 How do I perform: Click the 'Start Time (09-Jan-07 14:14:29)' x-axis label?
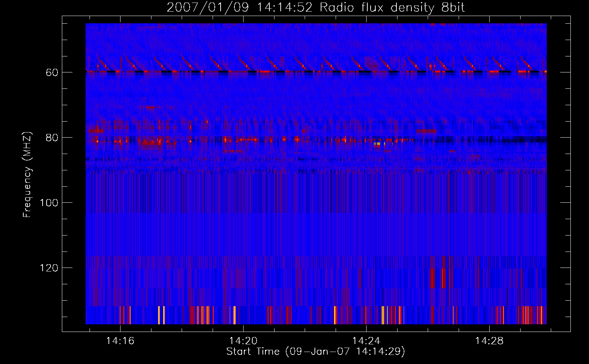pos(316,352)
